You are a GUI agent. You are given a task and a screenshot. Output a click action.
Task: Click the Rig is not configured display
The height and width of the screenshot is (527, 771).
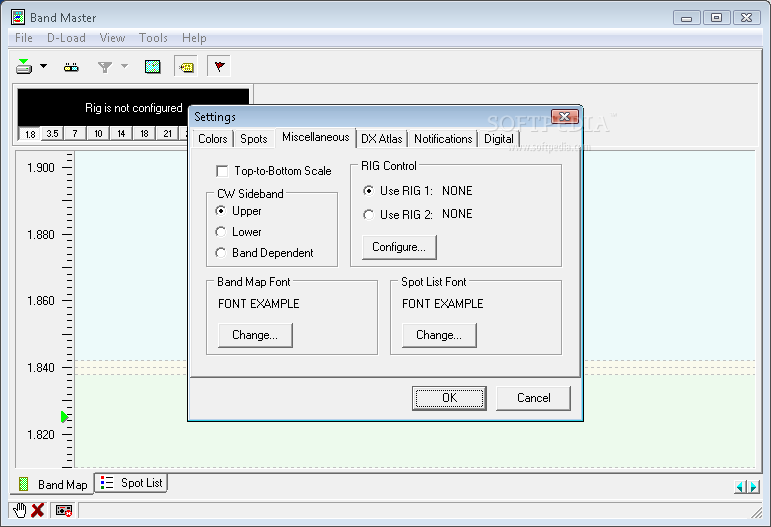[133, 108]
